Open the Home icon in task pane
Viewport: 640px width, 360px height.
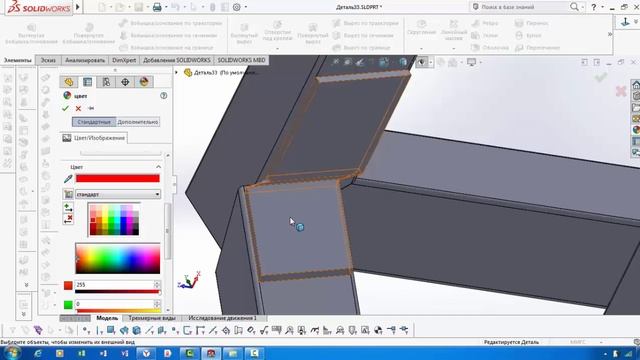pos(636,85)
